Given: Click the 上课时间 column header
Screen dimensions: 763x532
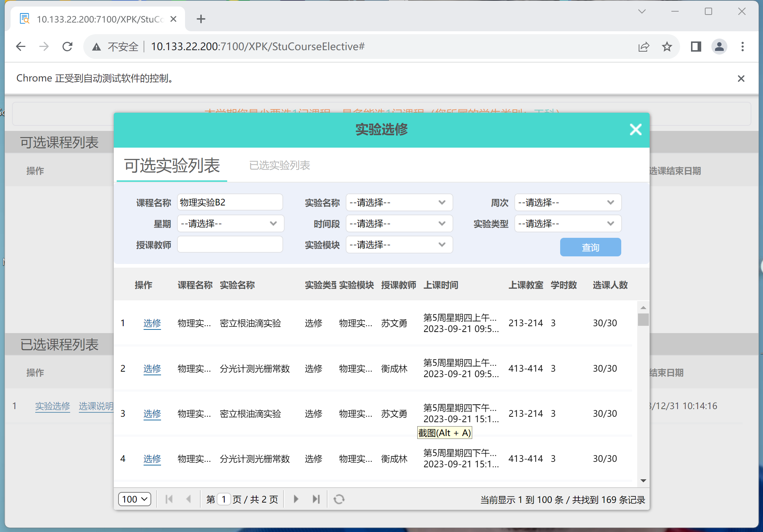Looking at the screenshot, I should 441,285.
